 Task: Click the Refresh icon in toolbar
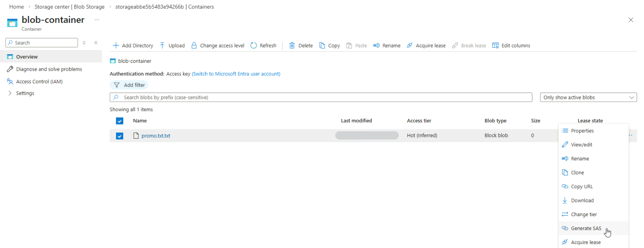(253, 46)
